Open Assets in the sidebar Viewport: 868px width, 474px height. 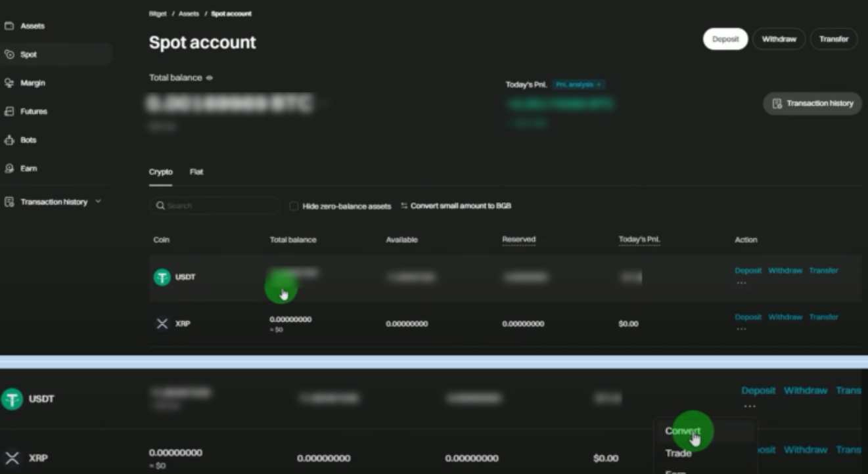pos(32,26)
